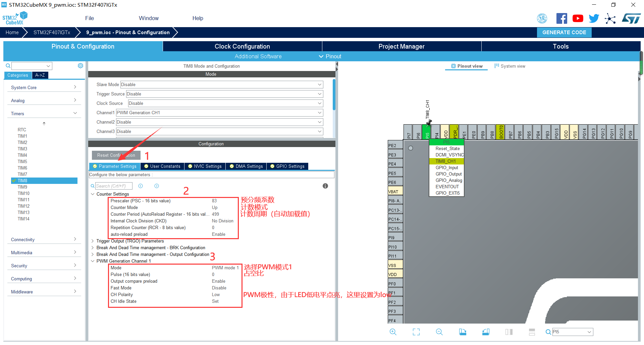644x345 pixels.
Task: Switch peripheral list to A->Z sorting
Action: tap(40, 75)
